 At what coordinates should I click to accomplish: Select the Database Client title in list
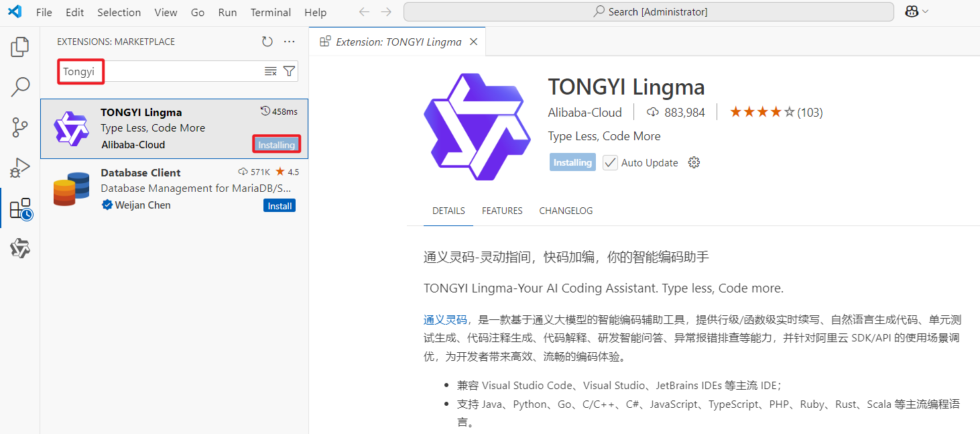tap(141, 172)
